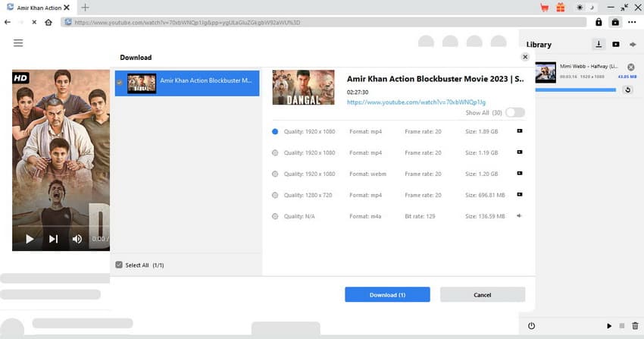Image resolution: width=644 pixels, height=339 pixels.
Task: Choose the webm format 1920 x 1080 option
Action: (275, 174)
